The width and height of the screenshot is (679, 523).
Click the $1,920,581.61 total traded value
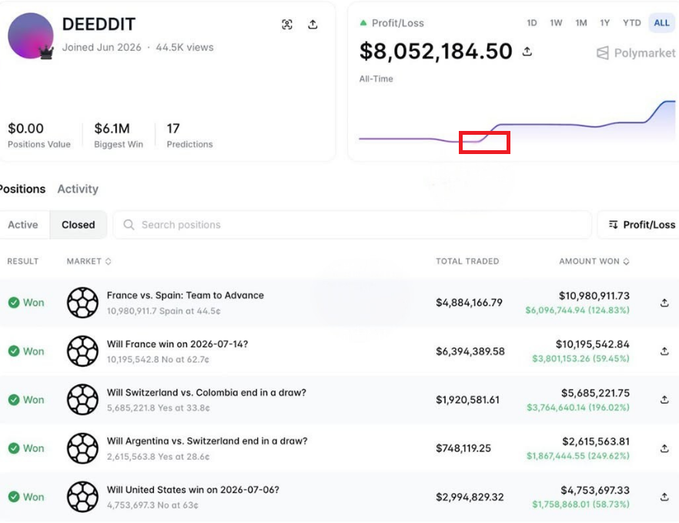468,400
